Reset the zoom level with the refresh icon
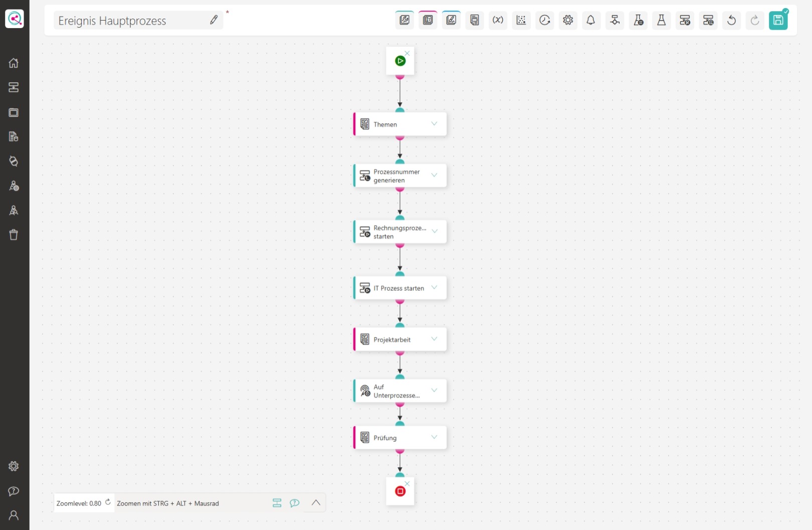Image resolution: width=812 pixels, height=530 pixels. click(108, 502)
